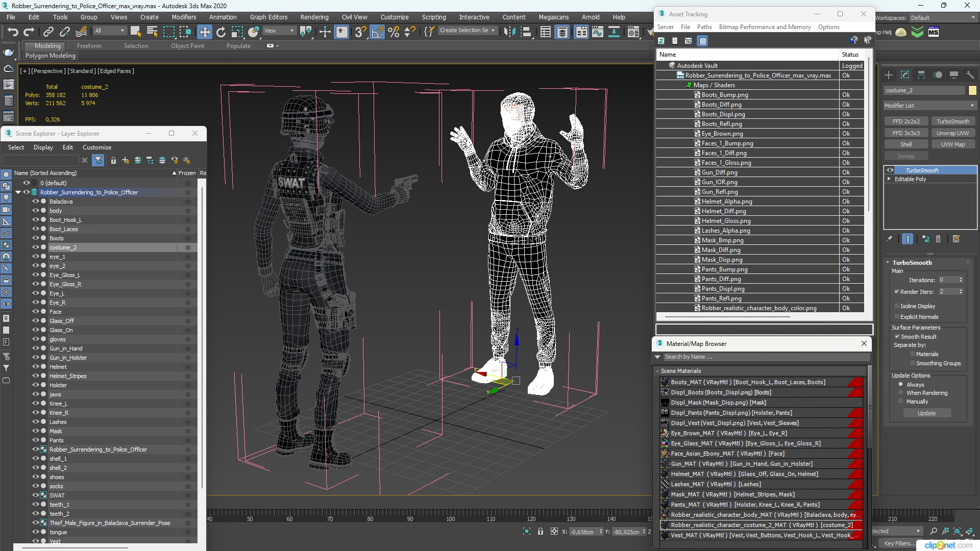This screenshot has height=551, width=980.
Task: Collapse the Robber_Surrendering_to_Police_Officer layer tree
Action: [18, 192]
